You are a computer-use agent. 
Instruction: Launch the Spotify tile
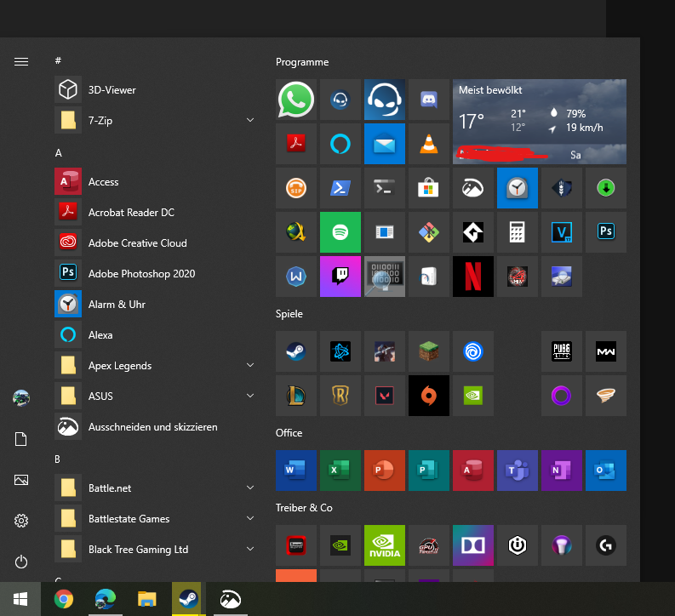[x=340, y=232]
